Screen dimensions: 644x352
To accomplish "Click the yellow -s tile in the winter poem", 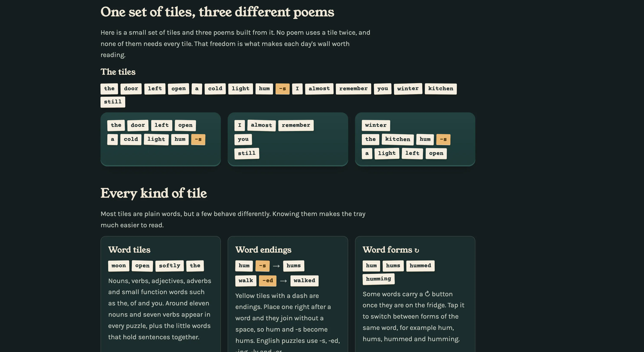I will click(x=443, y=139).
